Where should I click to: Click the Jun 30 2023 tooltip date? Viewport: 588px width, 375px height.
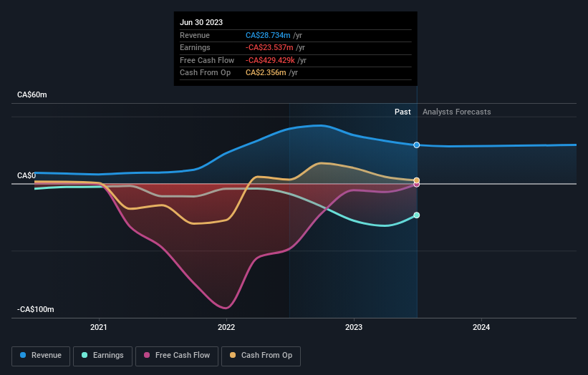point(201,22)
